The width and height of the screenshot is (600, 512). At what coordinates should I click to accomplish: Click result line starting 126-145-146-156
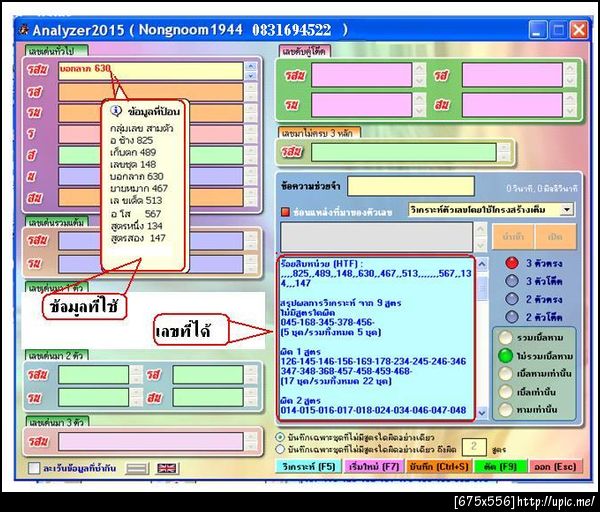click(x=373, y=361)
